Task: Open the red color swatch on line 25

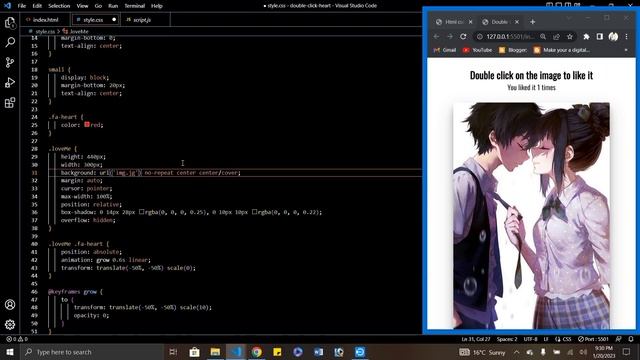Action: pyautogui.click(x=87, y=125)
